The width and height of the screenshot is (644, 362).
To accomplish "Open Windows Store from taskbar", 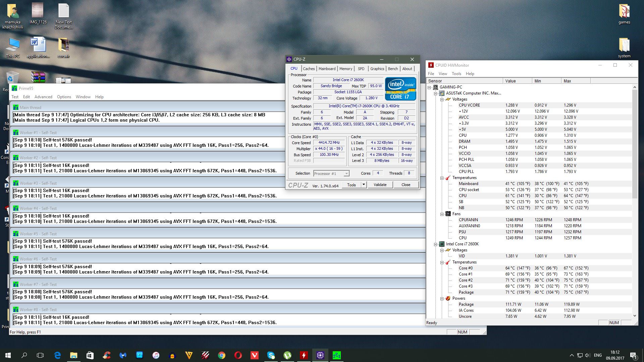I will [90, 355].
